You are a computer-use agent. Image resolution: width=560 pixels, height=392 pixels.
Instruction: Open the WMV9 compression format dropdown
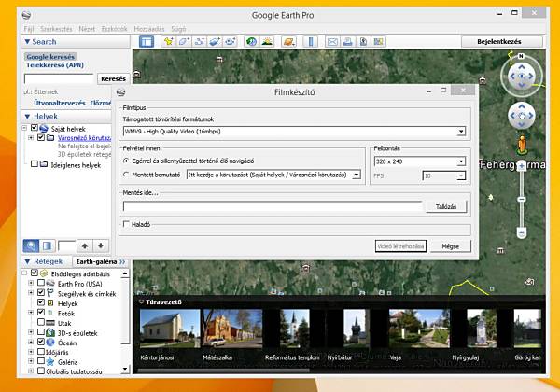(461, 132)
